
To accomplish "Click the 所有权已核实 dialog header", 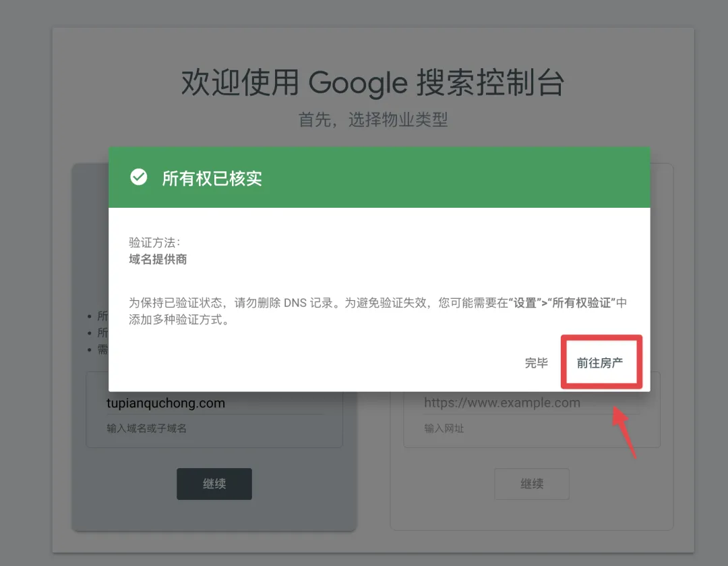I will (x=380, y=177).
